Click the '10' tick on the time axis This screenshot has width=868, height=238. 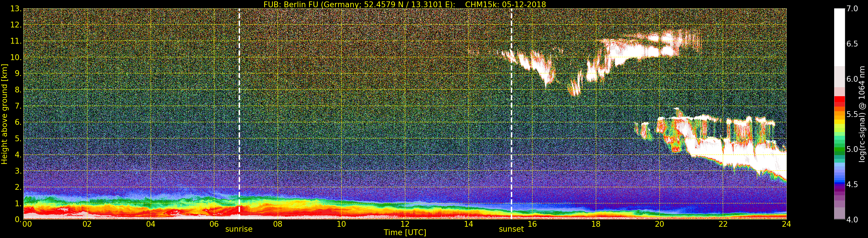coord(341,224)
